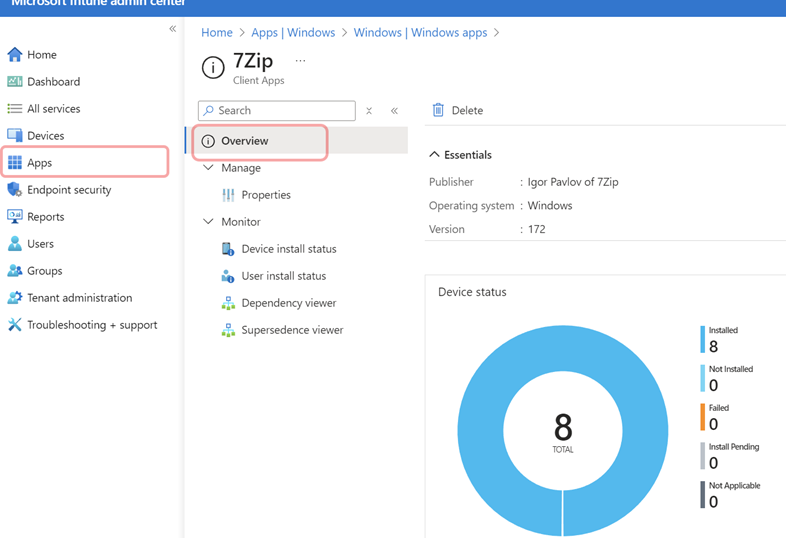Click the Home house icon in sidebar

(x=15, y=54)
